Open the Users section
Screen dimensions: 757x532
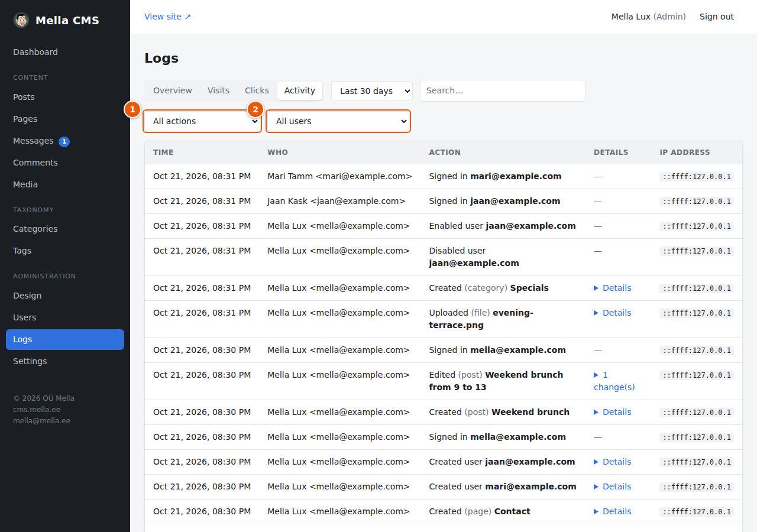pos(65,317)
